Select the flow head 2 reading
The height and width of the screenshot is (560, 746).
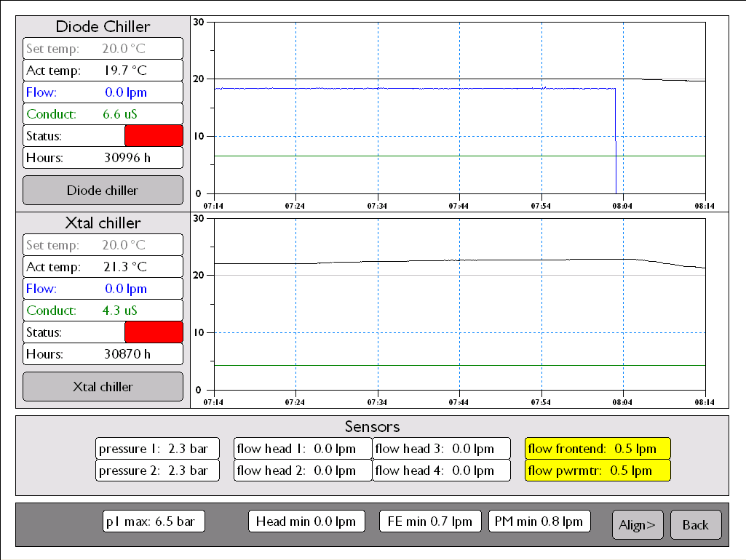click(x=303, y=471)
